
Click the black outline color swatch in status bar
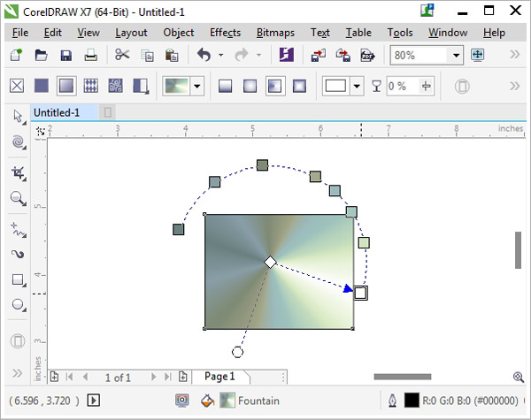tap(412, 401)
